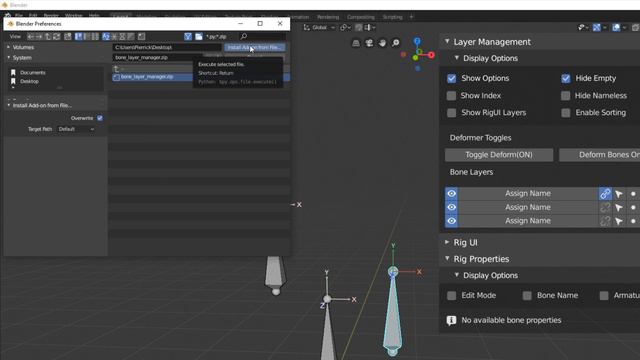Click the viewport zoom magnifier icon
Viewport: 640px width, 360px height.
click(396, 43)
